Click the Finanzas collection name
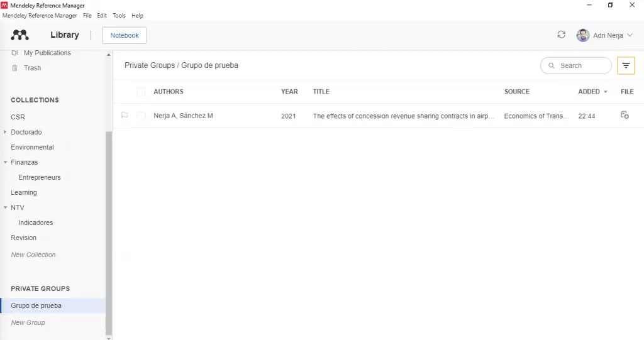The width and height of the screenshot is (644, 340). coord(25,162)
